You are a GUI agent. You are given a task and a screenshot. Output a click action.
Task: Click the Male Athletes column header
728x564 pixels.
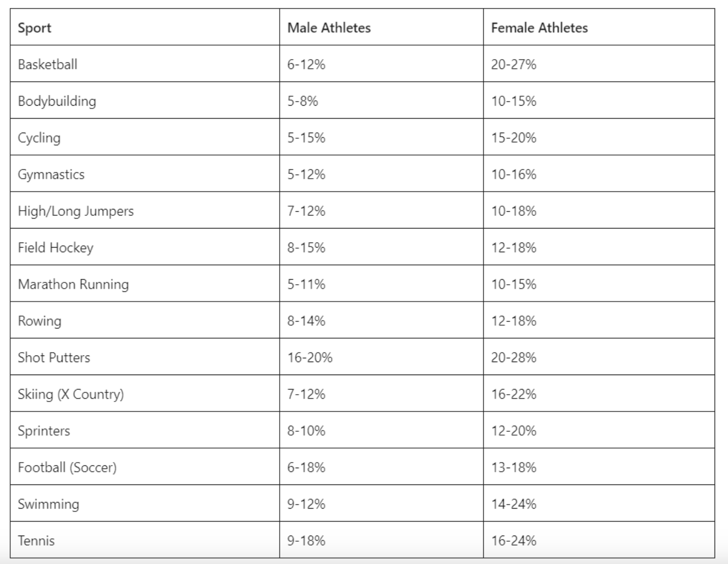329,28
